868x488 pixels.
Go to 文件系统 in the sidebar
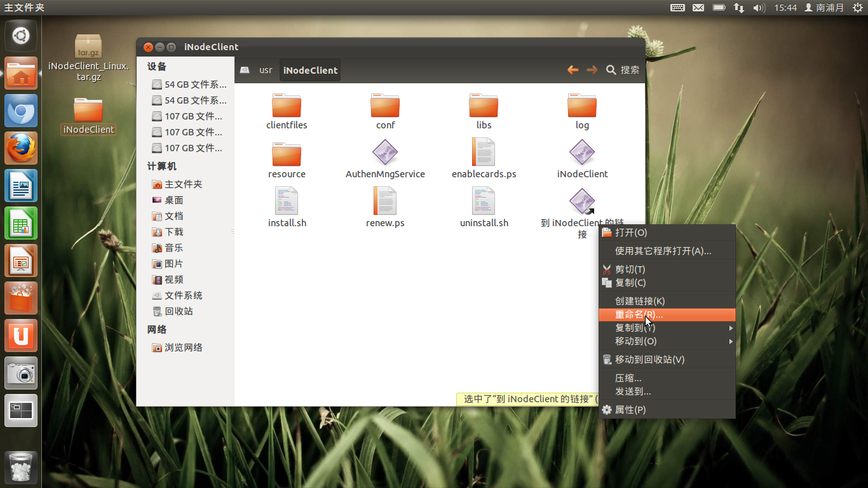(x=177, y=295)
